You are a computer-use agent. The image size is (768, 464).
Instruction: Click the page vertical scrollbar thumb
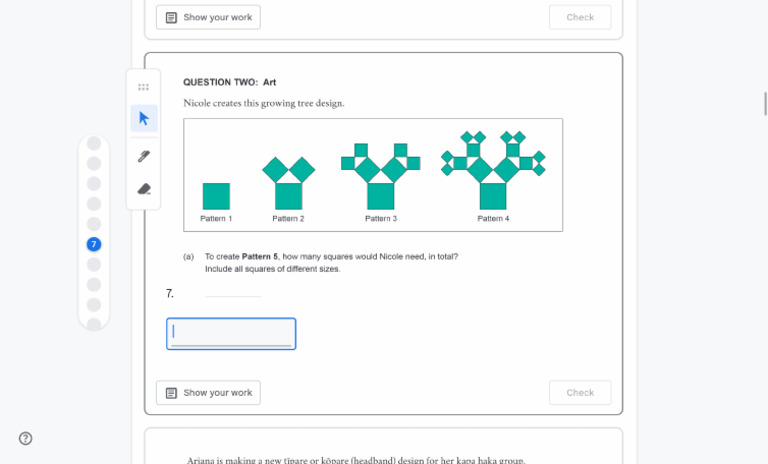point(765,103)
